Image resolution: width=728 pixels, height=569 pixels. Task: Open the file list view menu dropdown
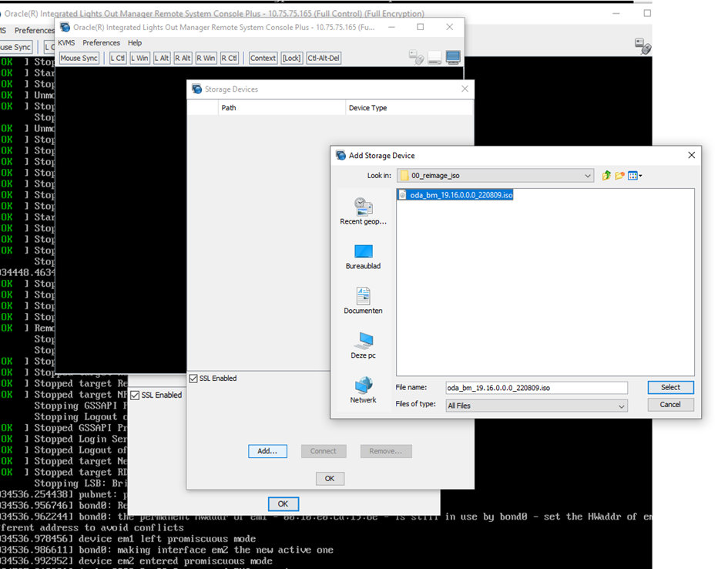tap(635, 176)
